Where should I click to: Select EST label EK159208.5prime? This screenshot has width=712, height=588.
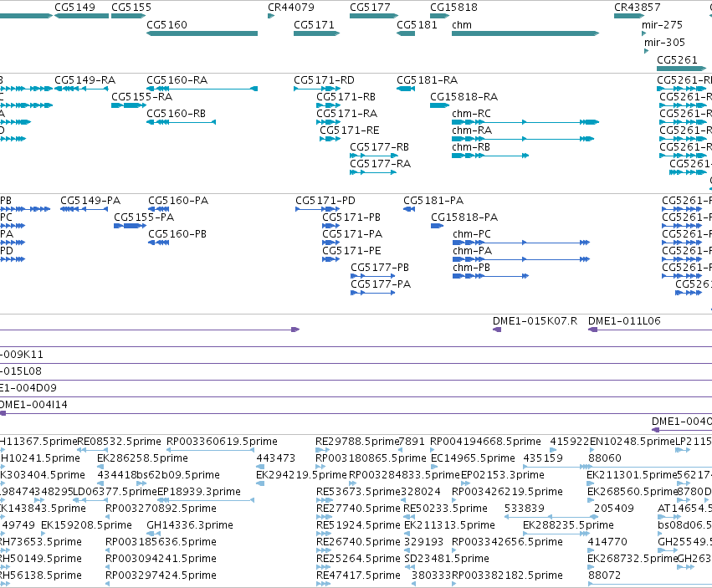[86, 525]
